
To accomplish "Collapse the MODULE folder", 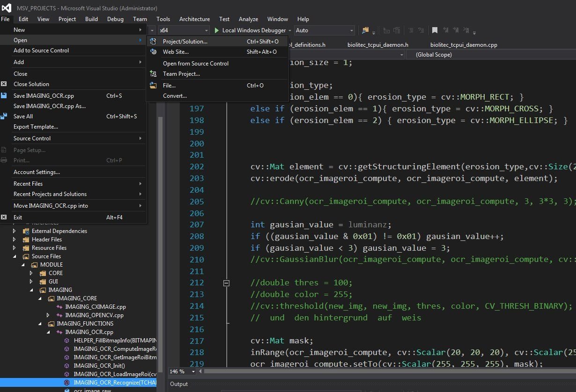I will (x=23, y=265).
